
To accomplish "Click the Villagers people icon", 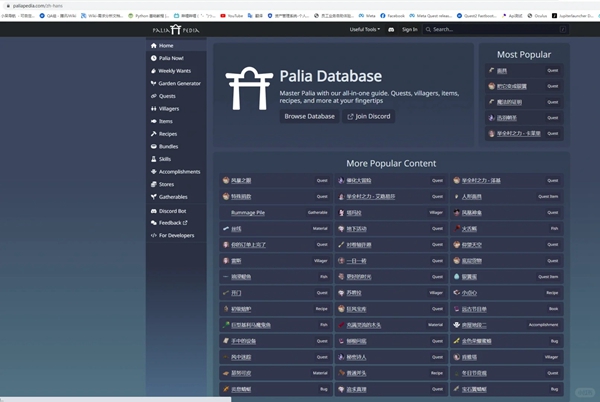I will [154, 109].
